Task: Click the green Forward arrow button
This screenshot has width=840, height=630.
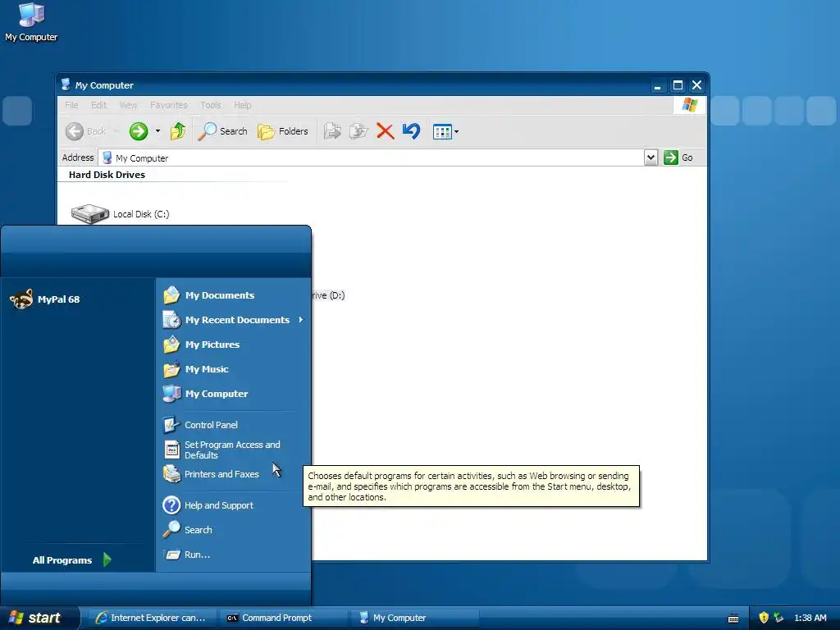Action: 138,131
